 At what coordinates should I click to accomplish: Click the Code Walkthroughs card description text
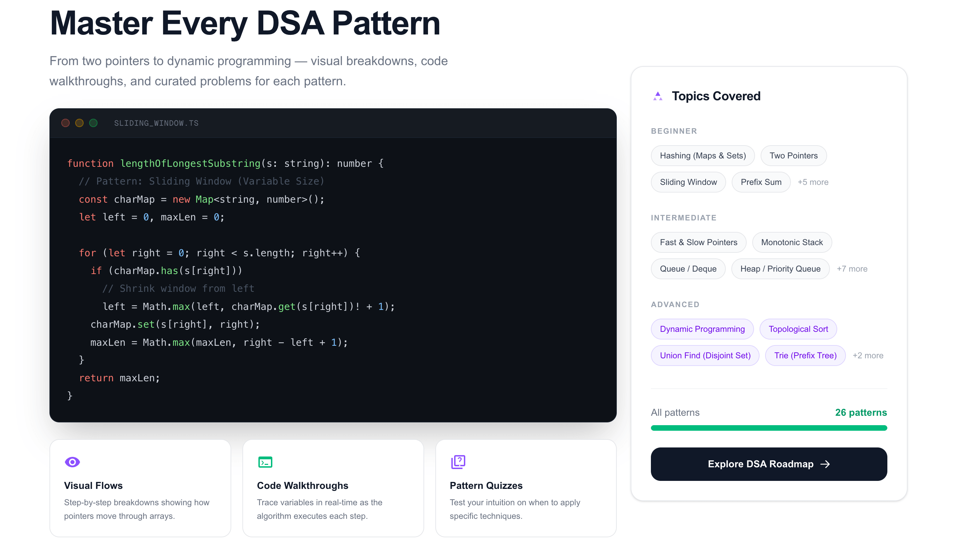(320, 509)
